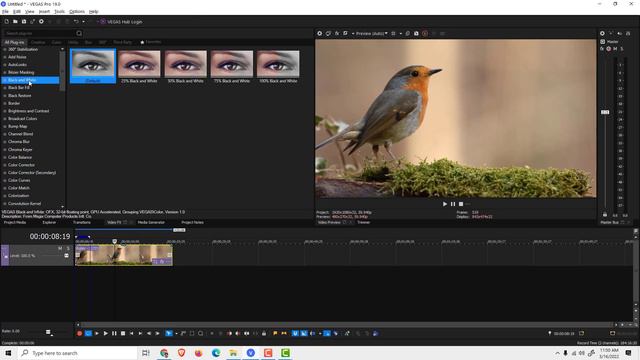Open the Options menu
The width and height of the screenshot is (640, 360).
[x=77, y=11]
